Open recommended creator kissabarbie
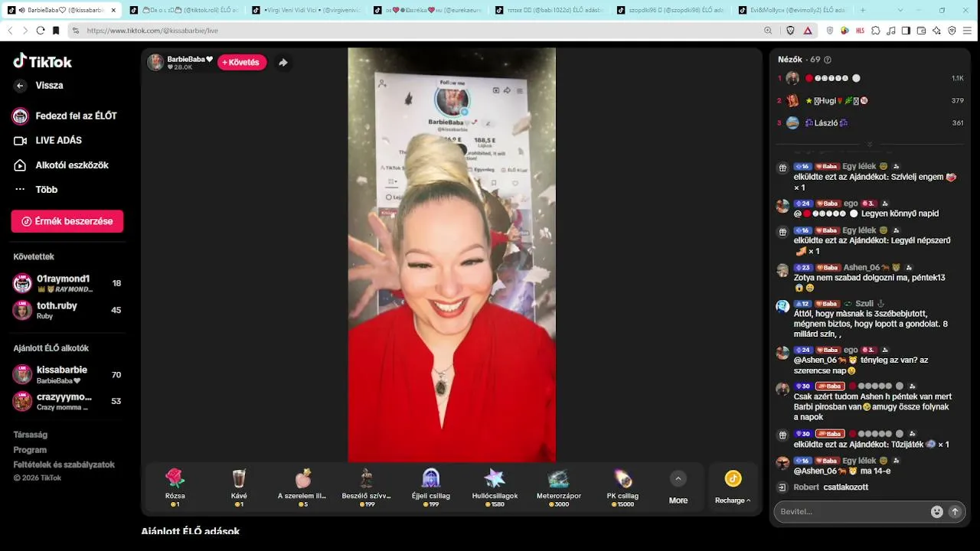Image resolution: width=980 pixels, height=551 pixels. pyautogui.click(x=67, y=374)
